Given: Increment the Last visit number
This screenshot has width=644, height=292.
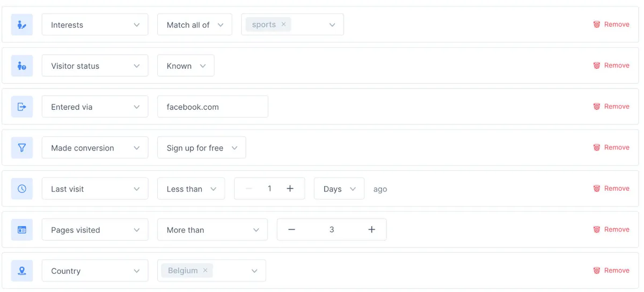Looking at the screenshot, I should tap(290, 189).
